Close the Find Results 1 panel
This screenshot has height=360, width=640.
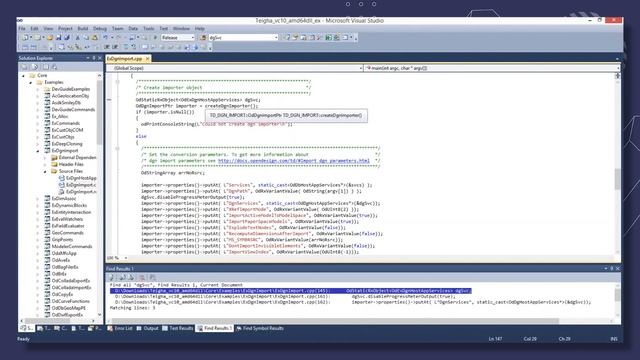click(x=618, y=269)
